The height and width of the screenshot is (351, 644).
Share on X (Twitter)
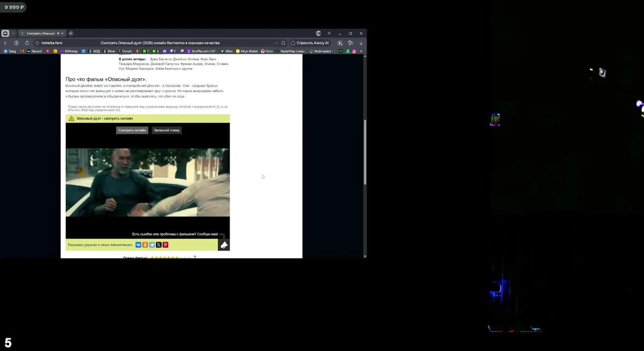pos(158,245)
